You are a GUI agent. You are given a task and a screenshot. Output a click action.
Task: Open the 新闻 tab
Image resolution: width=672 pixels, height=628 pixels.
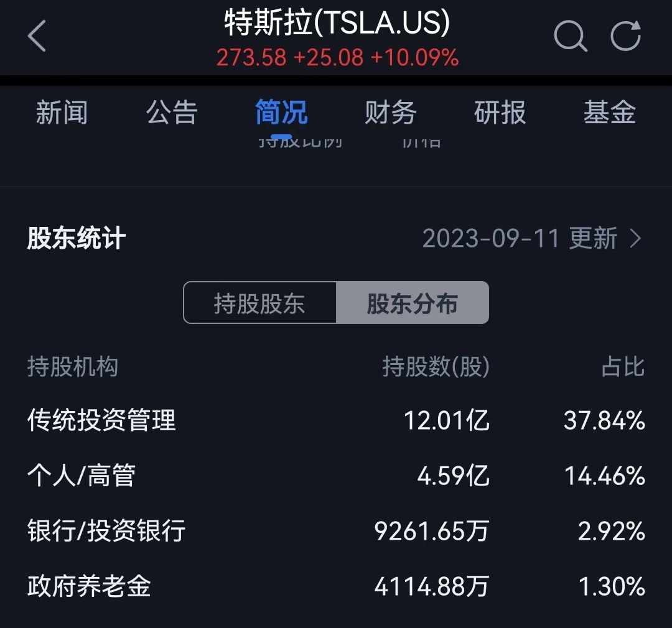62,113
